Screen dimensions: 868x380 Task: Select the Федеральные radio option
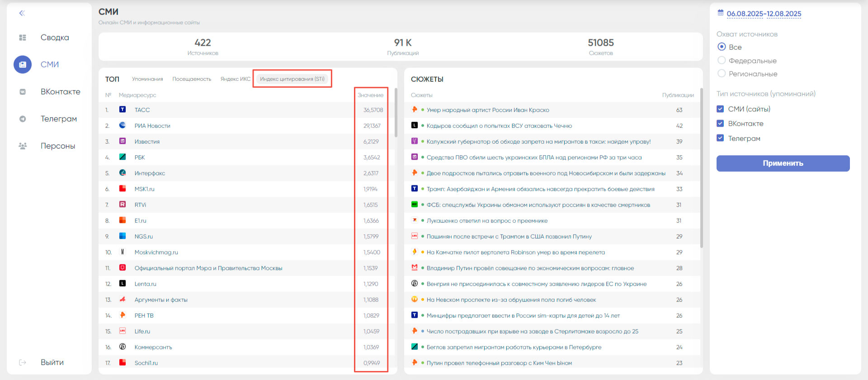[722, 61]
